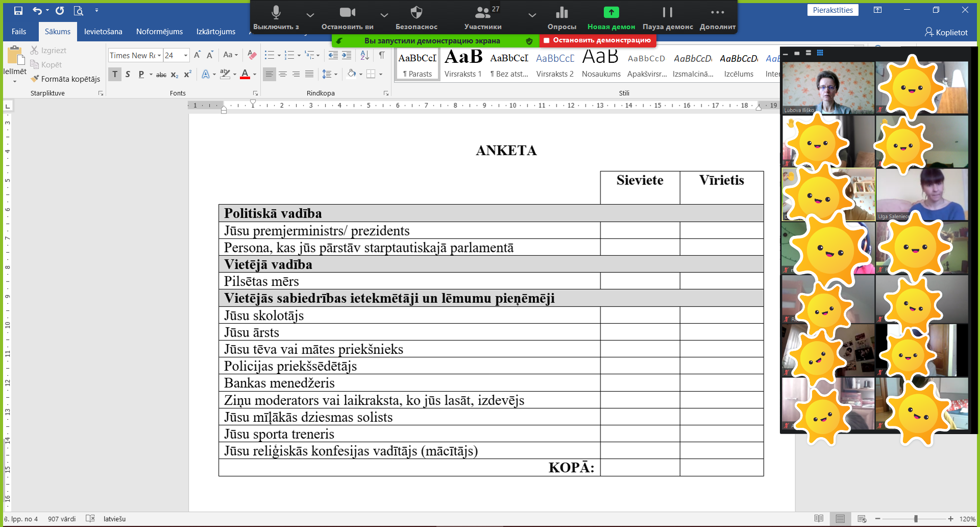Image resolution: width=980 pixels, height=527 pixels.
Task: Increase font size with grow font icon
Action: 197,55
